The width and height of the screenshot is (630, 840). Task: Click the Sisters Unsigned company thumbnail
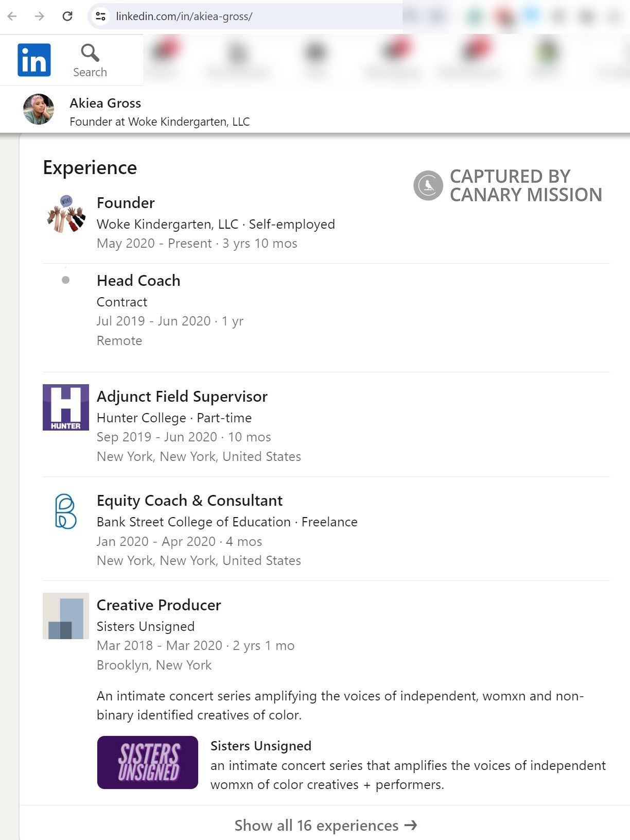[66, 615]
